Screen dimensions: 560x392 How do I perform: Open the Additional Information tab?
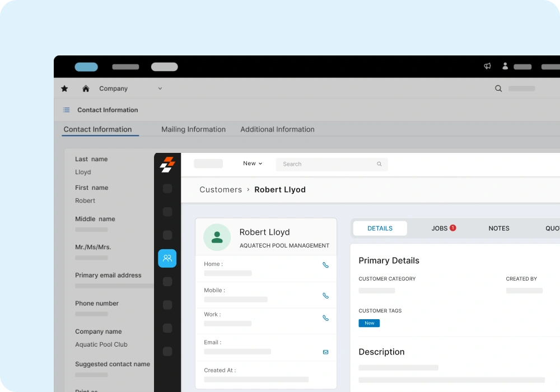click(x=277, y=129)
